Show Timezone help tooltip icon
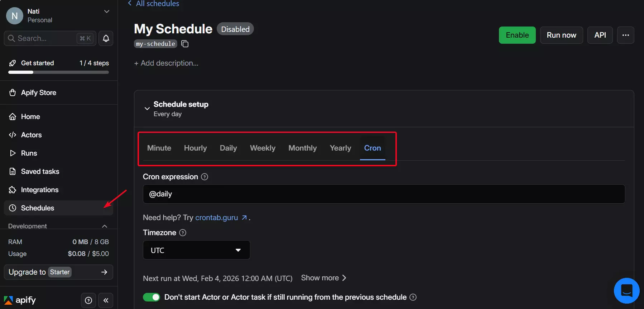Image resolution: width=644 pixels, height=309 pixels. point(183,233)
